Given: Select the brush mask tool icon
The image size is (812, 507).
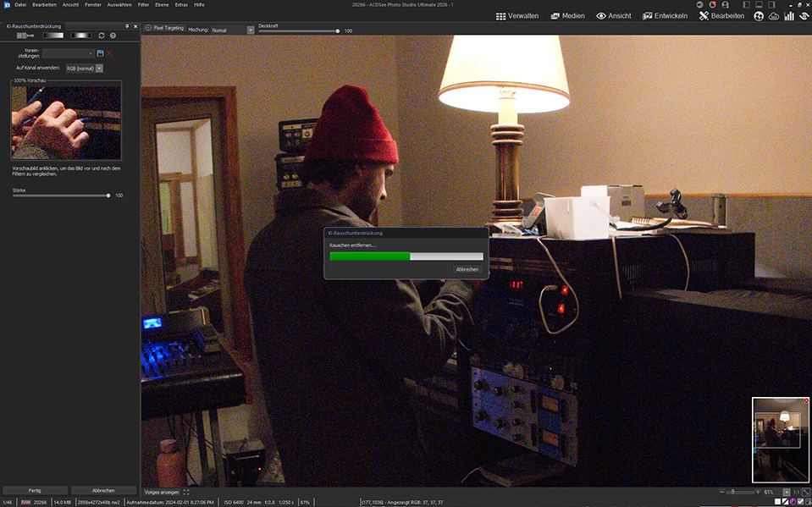Looking at the screenshot, I should click(x=25, y=36).
